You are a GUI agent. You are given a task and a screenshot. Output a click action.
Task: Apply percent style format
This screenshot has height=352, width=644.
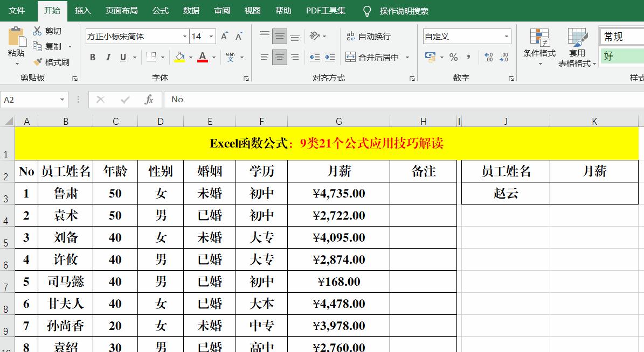pyautogui.click(x=453, y=57)
